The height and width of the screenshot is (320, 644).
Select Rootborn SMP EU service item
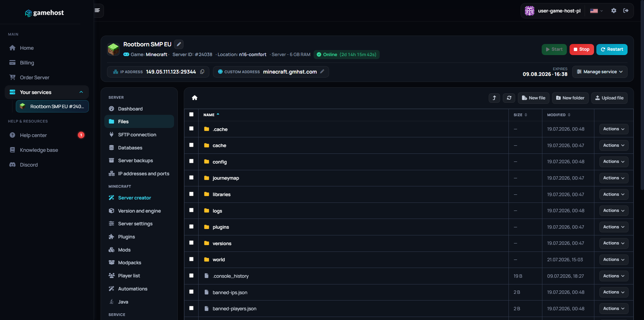[52, 106]
